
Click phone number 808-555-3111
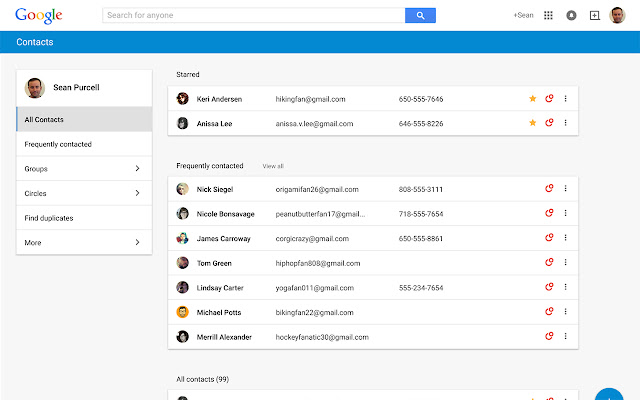[421, 189]
